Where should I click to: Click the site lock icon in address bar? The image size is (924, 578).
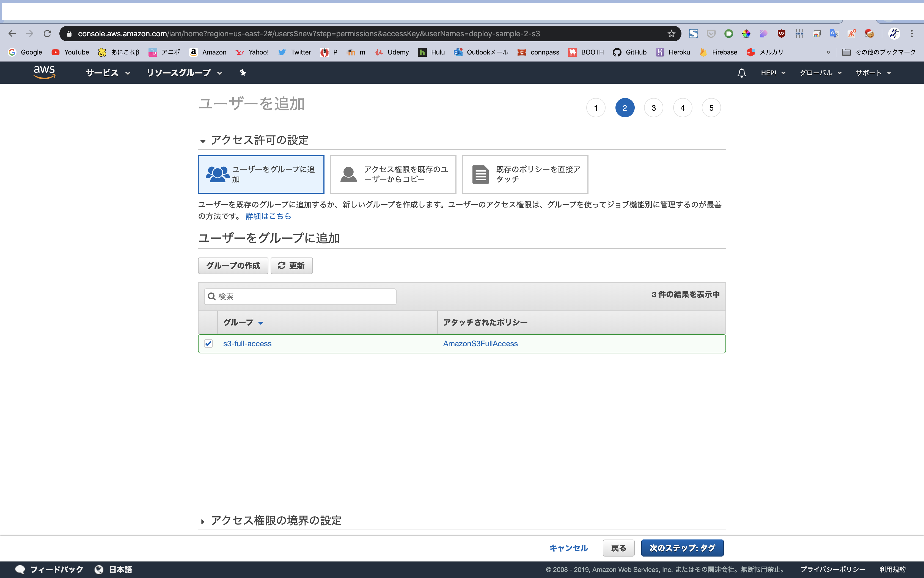69,34
